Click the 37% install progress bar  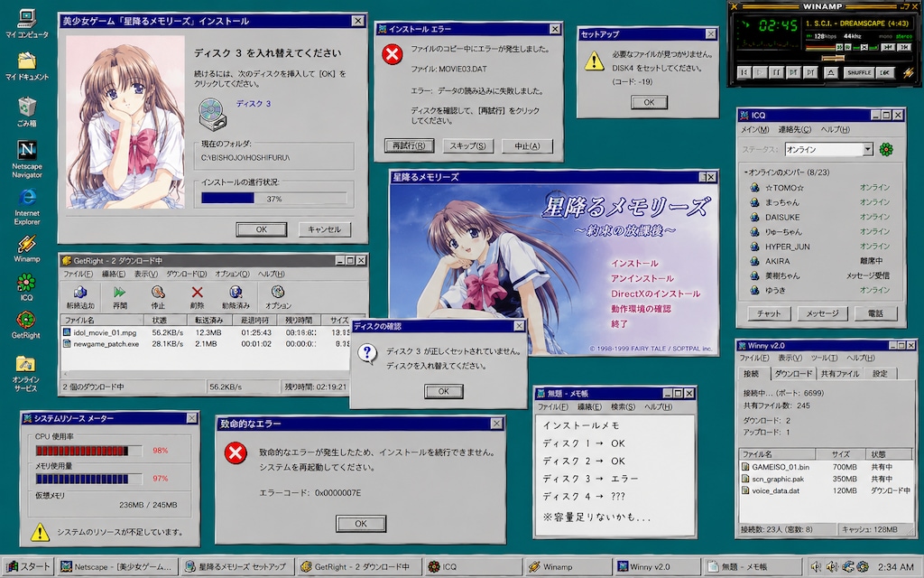(x=273, y=199)
